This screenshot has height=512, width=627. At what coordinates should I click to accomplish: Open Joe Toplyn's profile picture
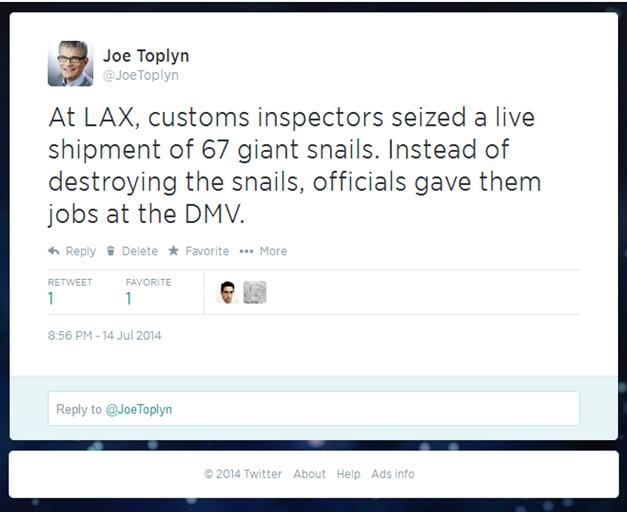coord(70,63)
